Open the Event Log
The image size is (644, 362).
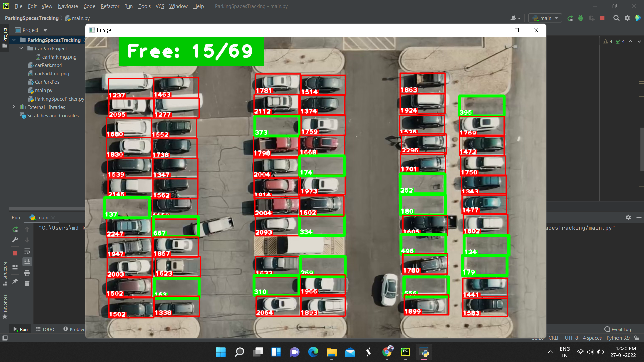[618, 329]
